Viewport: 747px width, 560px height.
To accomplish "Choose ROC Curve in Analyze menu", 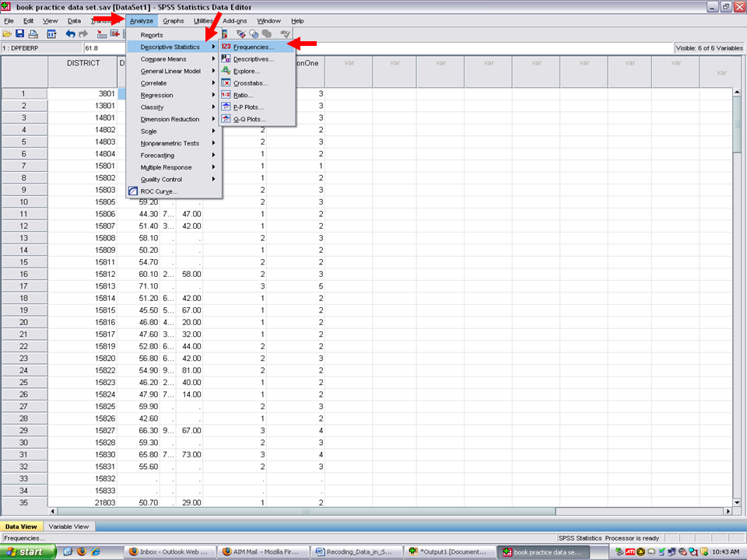I will coord(159,191).
